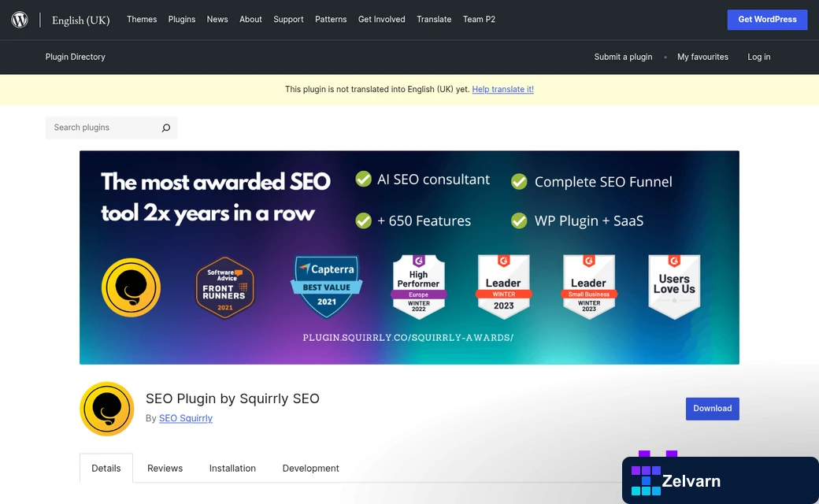This screenshot has width=819, height=504.
Task: Open Support in the top navigation
Action: (x=288, y=20)
